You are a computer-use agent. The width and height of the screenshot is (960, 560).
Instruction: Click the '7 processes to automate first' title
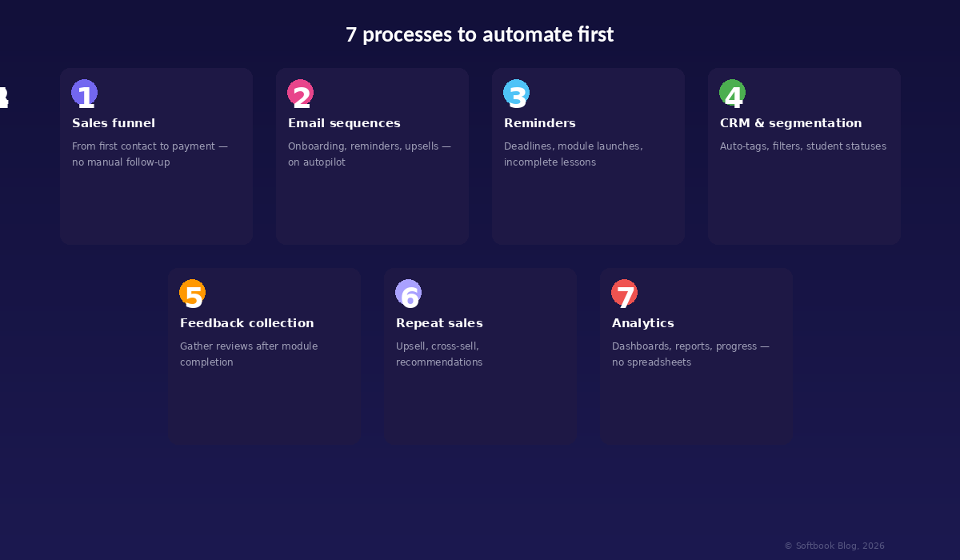(x=480, y=34)
